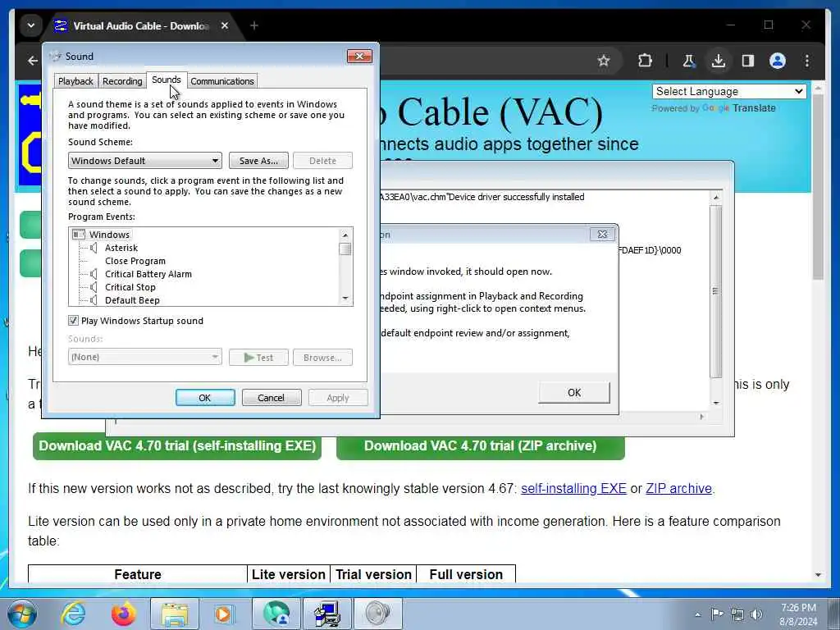Toggle Play Windows Startup sound checkbox
The width and height of the screenshot is (840, 630).
(73, 321)
